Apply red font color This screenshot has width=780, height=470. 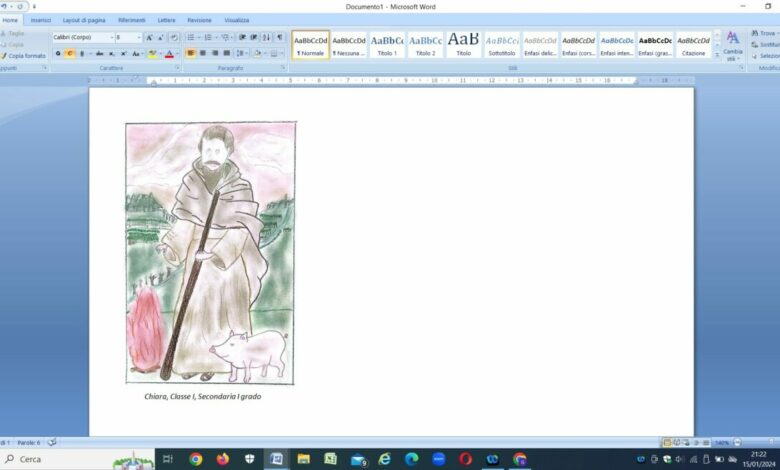(x=169, y=54)
